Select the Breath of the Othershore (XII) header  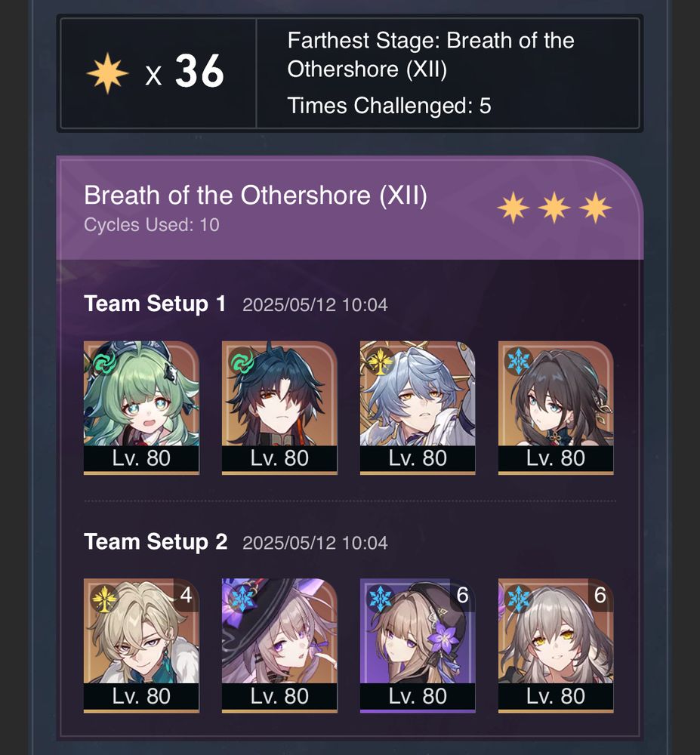255,196
